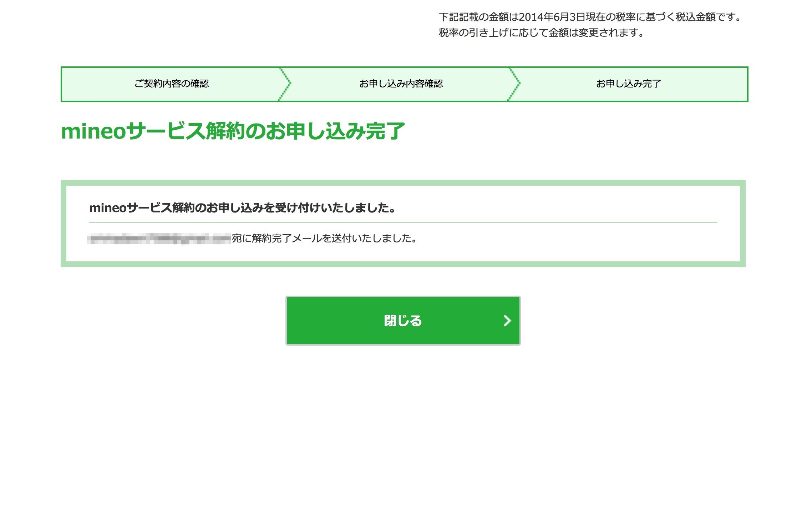Select the お申し込み完了 step
Image resolution: width=812 pixels, height=512 pixels.
[629, 84]
